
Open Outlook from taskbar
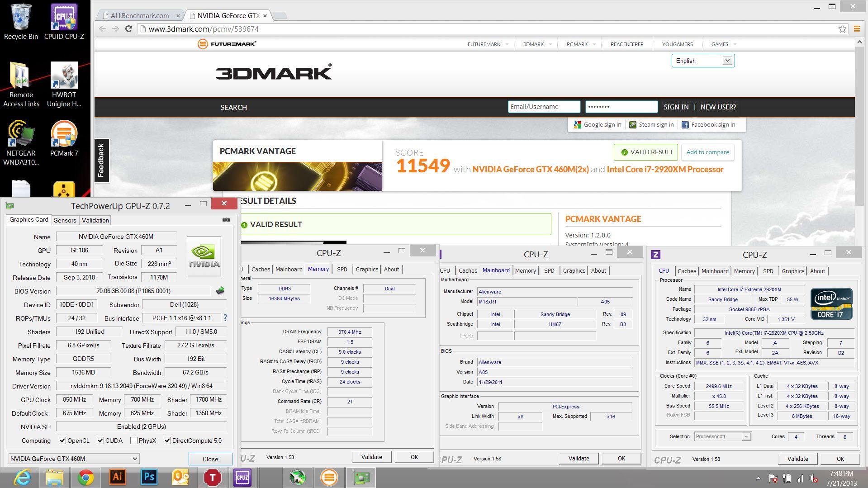pyautogui.click(x=180, y=477)
